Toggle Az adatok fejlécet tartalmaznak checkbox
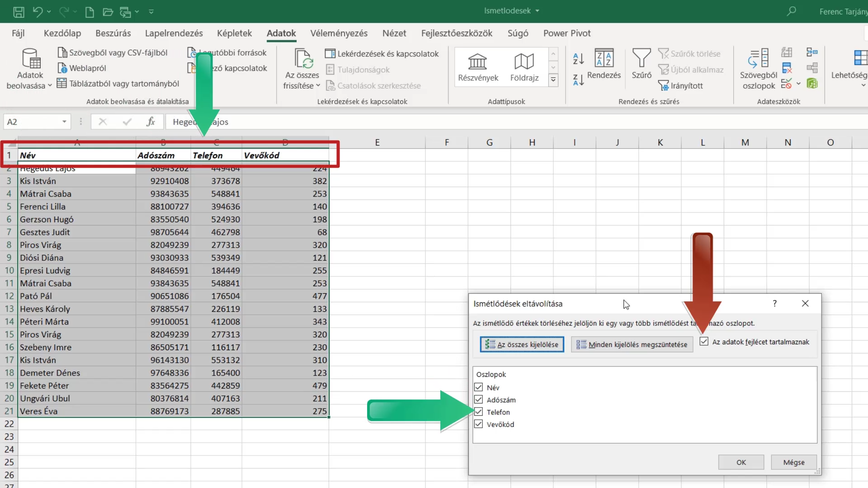This screenshot has width=868, height=488. 704,342
